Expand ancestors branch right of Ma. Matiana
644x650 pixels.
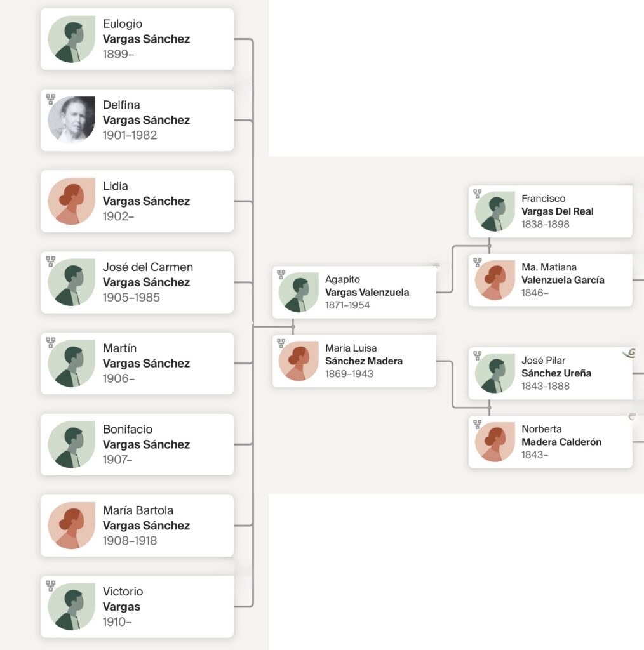click(639, 279)
